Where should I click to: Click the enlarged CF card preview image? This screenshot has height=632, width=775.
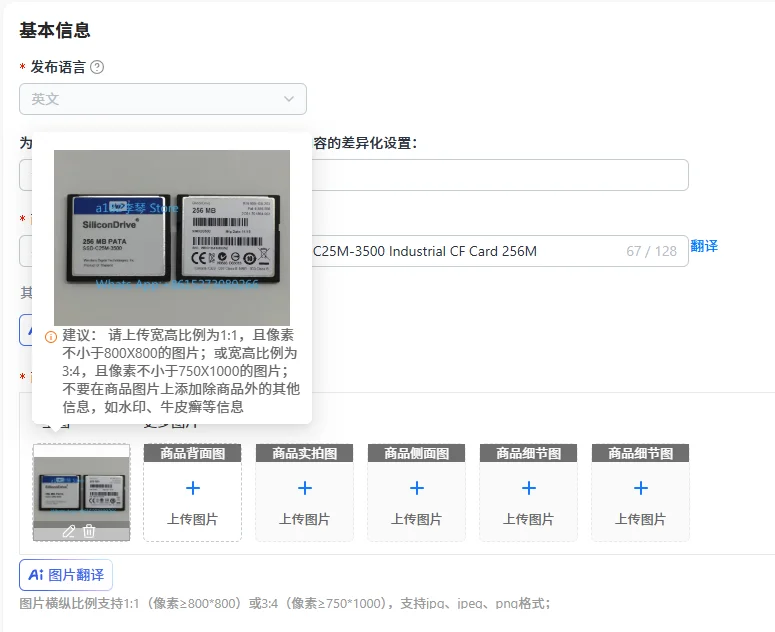point(172,238)
